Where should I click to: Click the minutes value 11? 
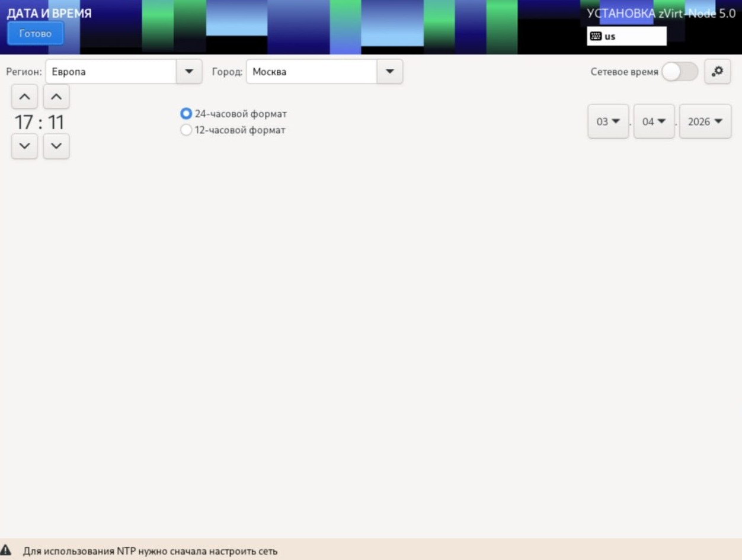click(x=56, y=122)
